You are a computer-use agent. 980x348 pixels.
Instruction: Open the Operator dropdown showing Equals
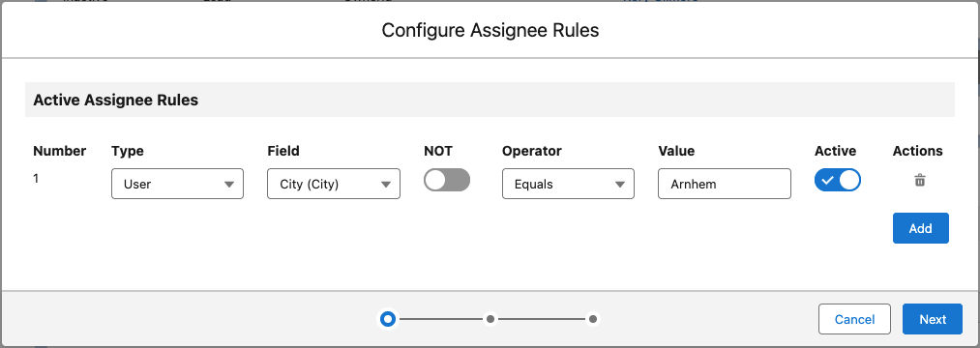point(568,184)
